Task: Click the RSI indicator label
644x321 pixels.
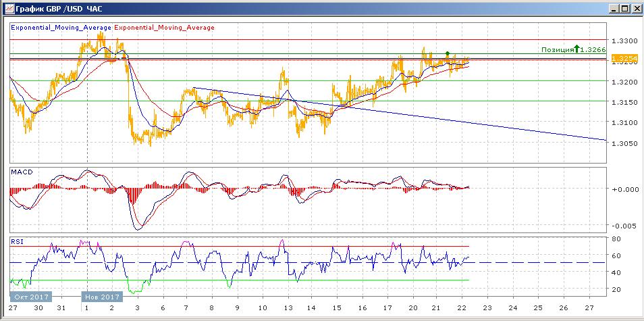Action: 17,241
